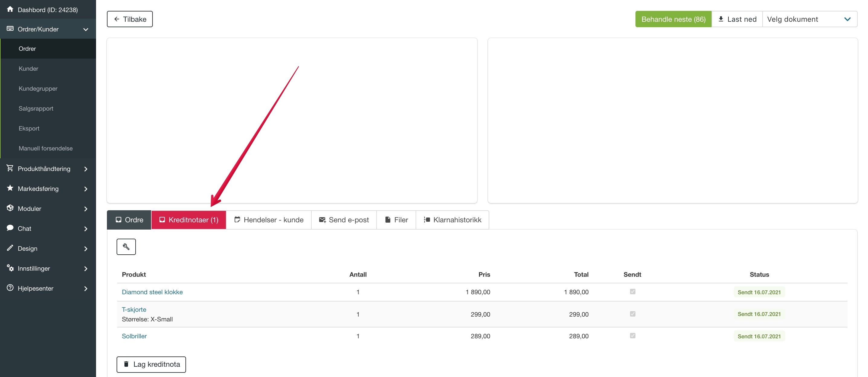Click the Ordrer/Kunder keyboard icon
This screenshot has height=377, width=868.
click(10, 29)
